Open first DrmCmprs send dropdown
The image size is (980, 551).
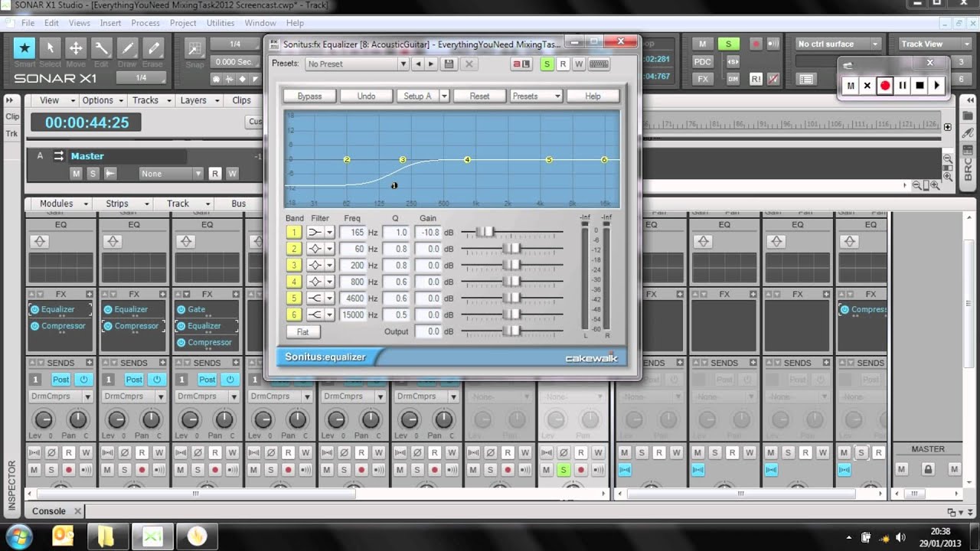[61, 396]
